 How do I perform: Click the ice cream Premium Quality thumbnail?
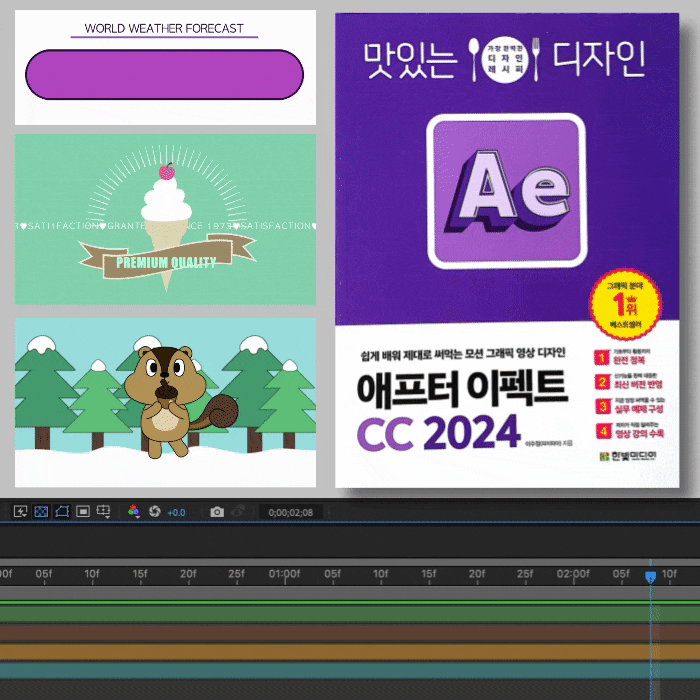click(165, 220)
